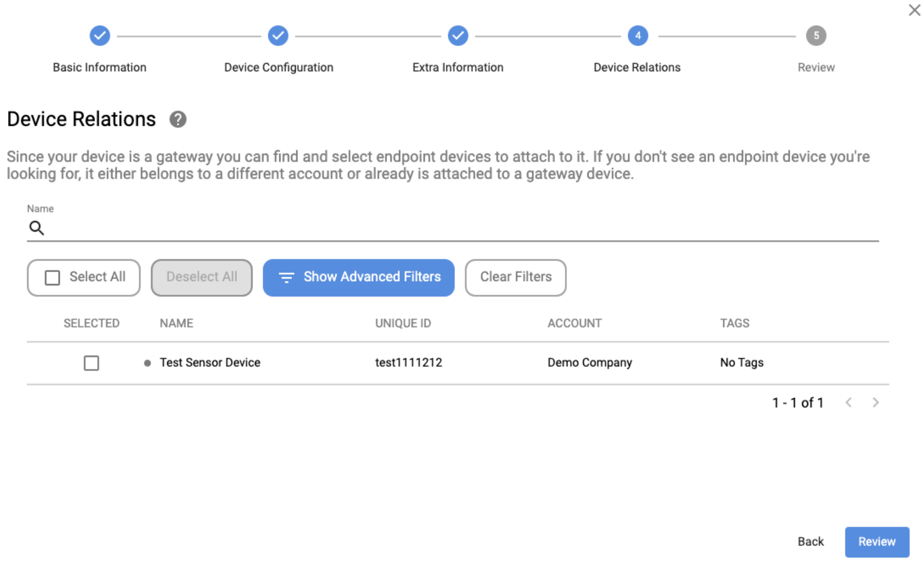The width and height of the screenshot is (924, 565).
Task: Click the Basic Information step checkmark
Action: coord(100,36)
